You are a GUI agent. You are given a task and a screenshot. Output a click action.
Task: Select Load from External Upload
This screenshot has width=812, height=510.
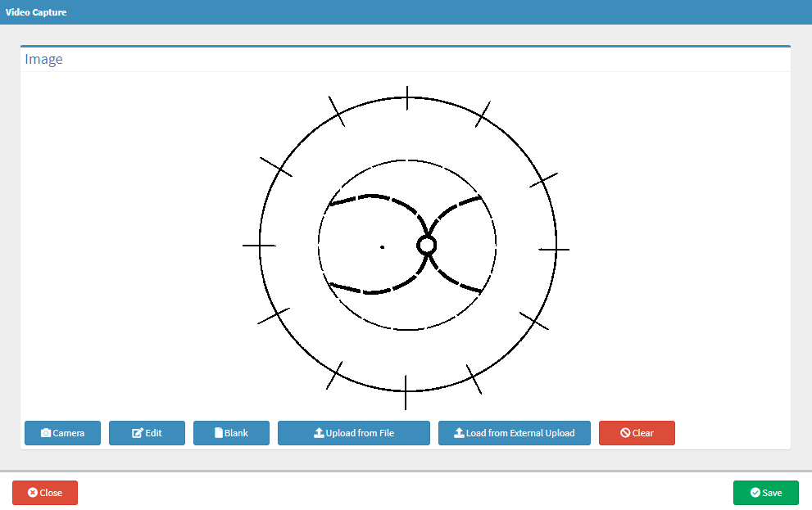pos(515,433)
